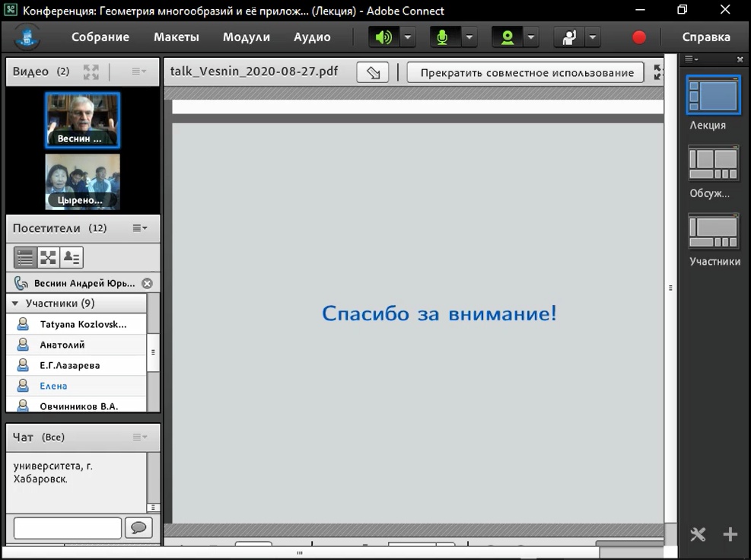Open the microphone options dropdown arrow
Viewport: 751px width, 560px height.
469,37
